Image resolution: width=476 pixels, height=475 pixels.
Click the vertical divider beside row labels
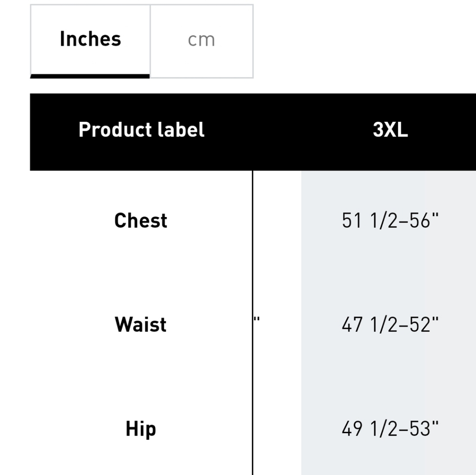click(252, 323)
